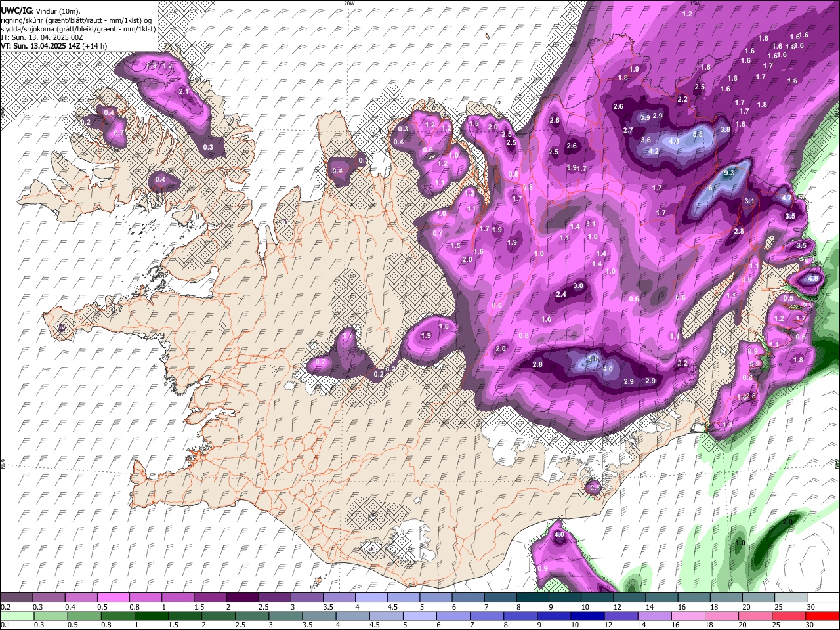Select the 0.5 pink swatch on upper scale
840x630 pixels.
coord(113,598)
